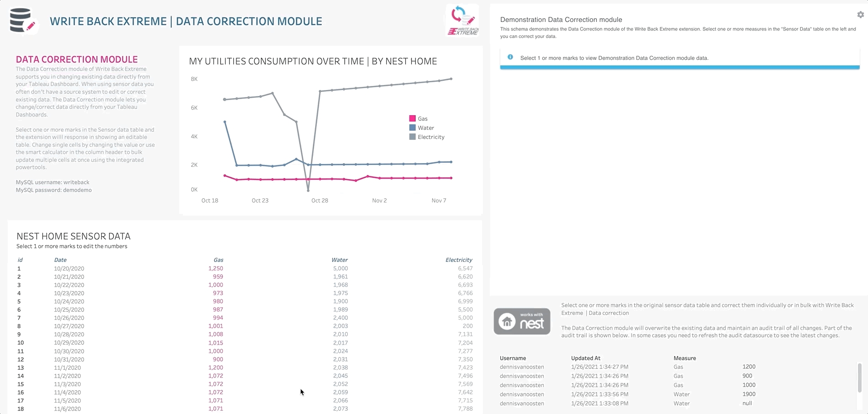The width and height of the screenshot is (868, 414).
Task: Click the info icon in notification bar
Action: coord(510,58)
